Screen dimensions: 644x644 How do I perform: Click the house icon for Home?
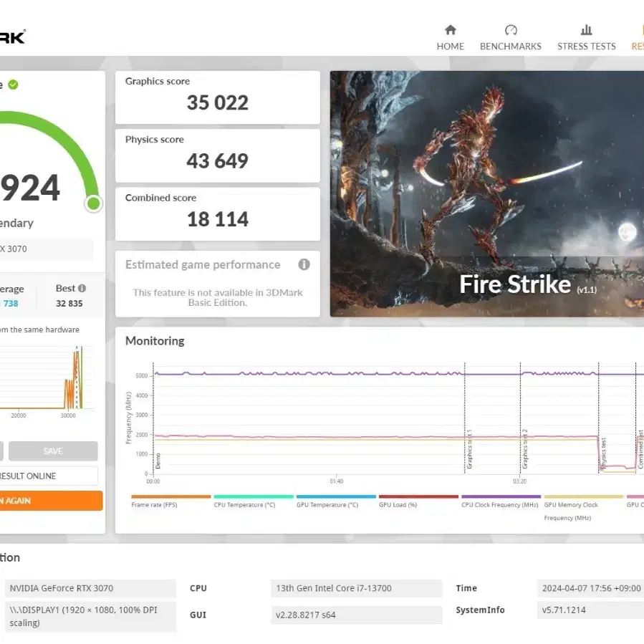[450, 30]
